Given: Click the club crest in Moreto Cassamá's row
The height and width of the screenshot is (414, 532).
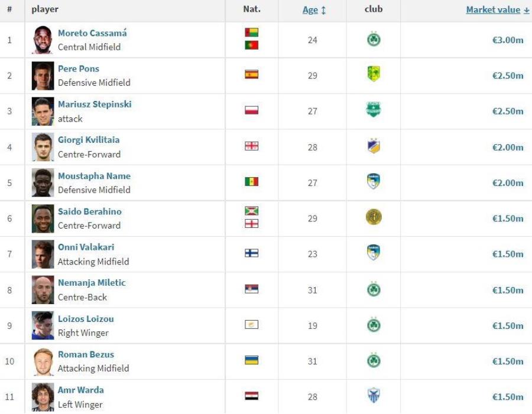Looking at the screenshot, I should point(374,40).
